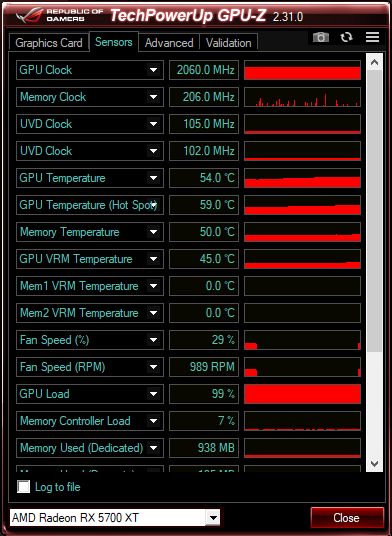The image size is (392, 536).
Task: Expand the Fan Speed (RPM) dropdown
Action: [153, 367]
